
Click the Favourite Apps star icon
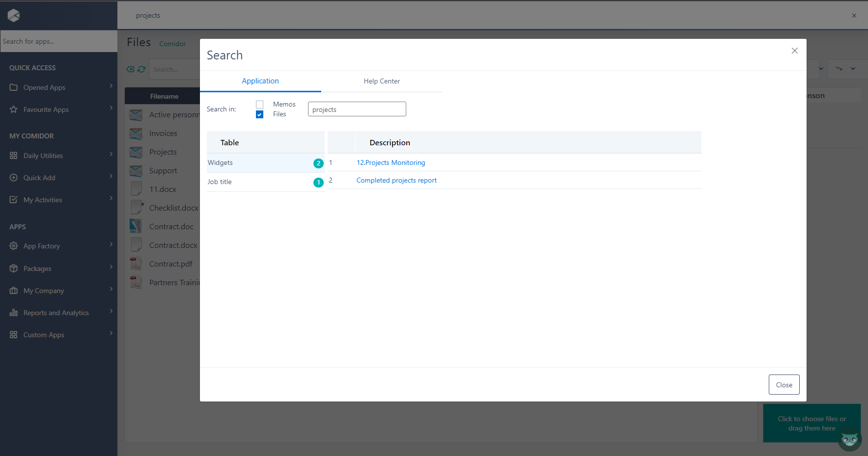coord(14,109)
